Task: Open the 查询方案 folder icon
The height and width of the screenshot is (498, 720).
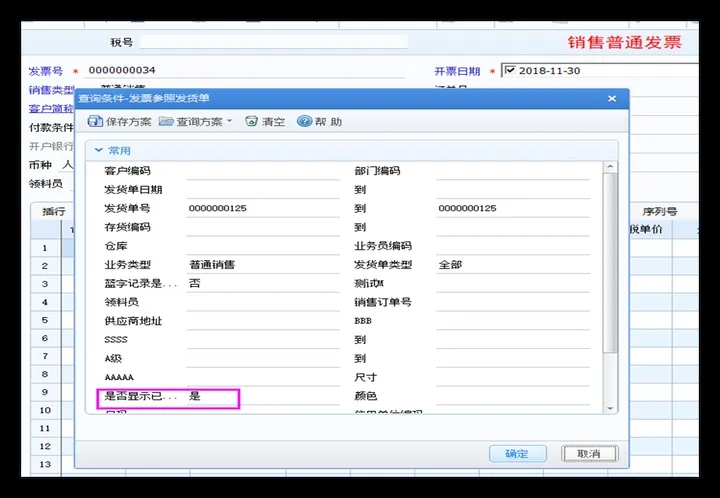Action: pyautogui.click(x=166, y=121)
